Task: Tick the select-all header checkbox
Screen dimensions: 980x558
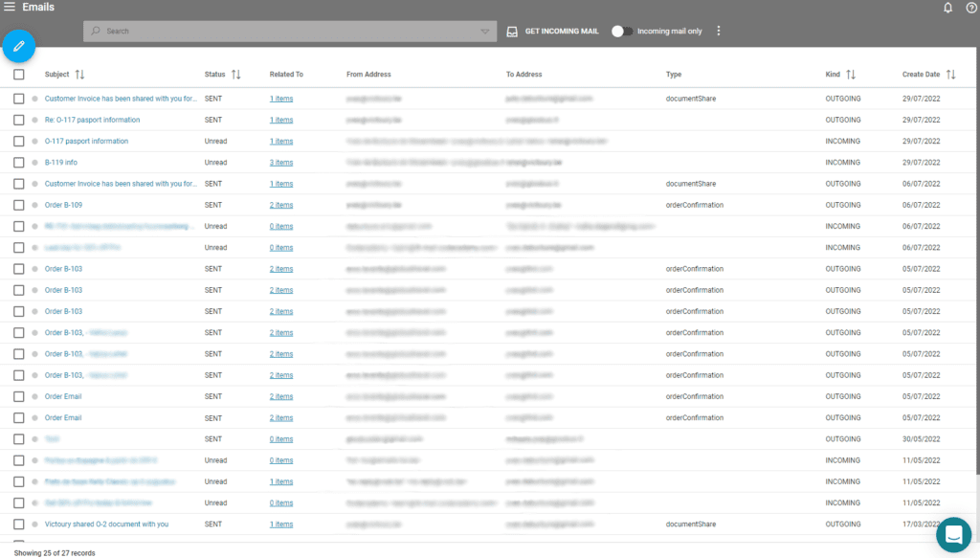Action: [x=19, y=75]
